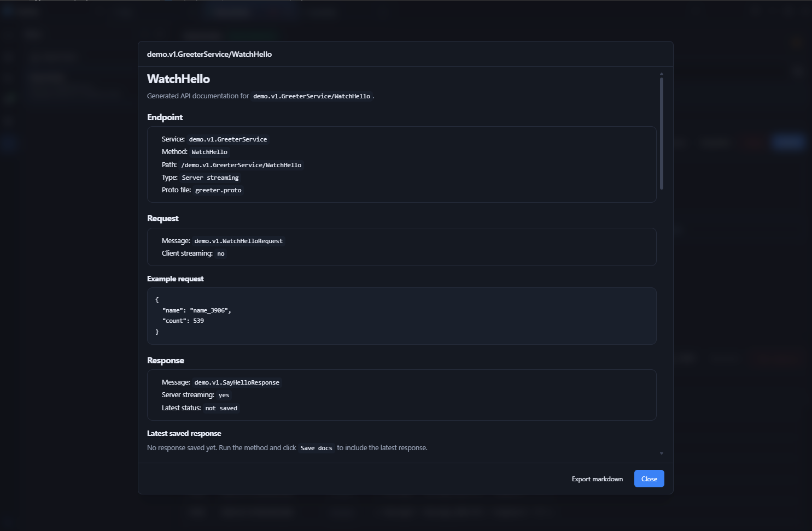Click the Path value /demo.v1.GreeterService/WatchHello
The width and height of the screenshot is (812, 531).
coord(241,165)
